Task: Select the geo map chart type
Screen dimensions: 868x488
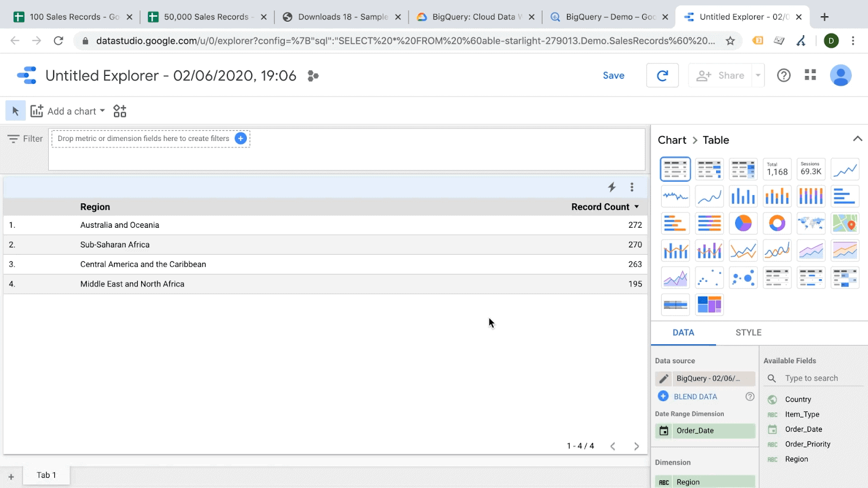Action: (810, 223)
